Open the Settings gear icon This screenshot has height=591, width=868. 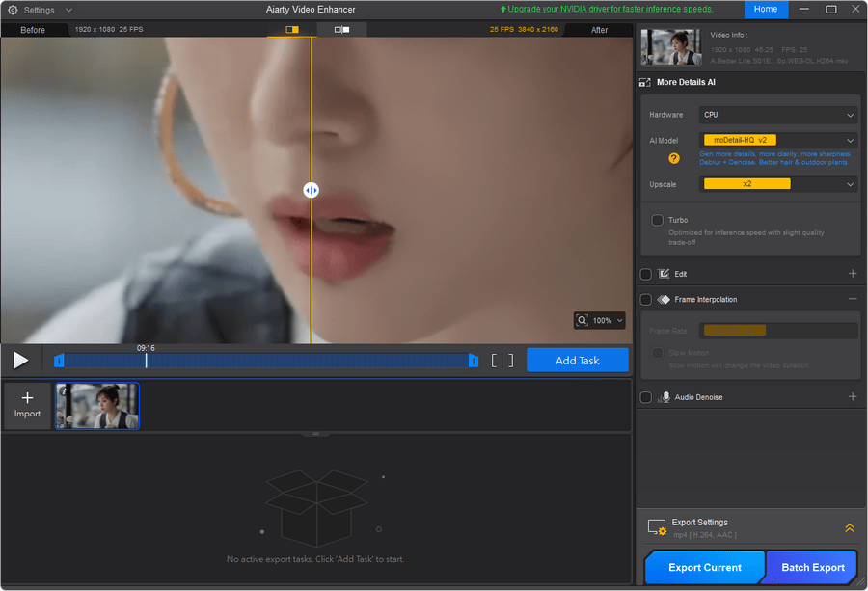[13, 10]
